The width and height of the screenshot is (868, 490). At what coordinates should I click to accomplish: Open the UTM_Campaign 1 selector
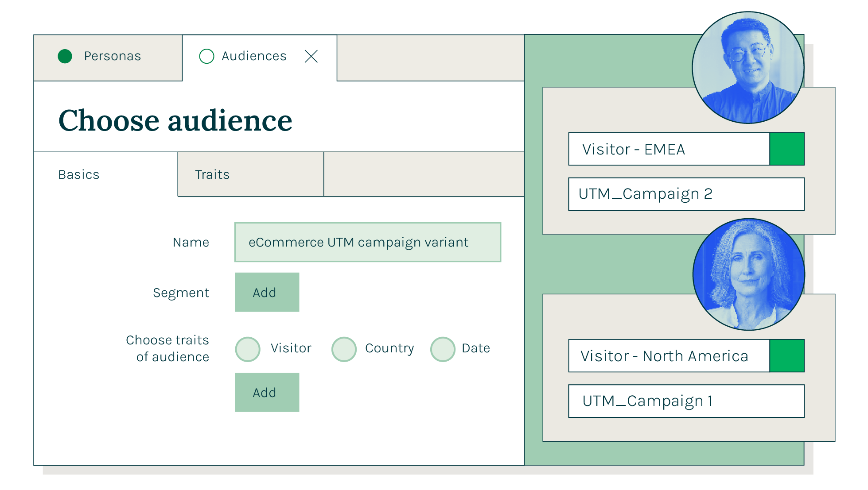pyautogui.click(x=686, y=401)
